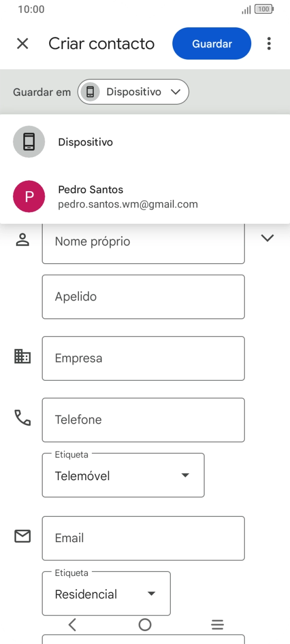This screenshot has width=290, height=644.
Task: Click the device icon in the Guardar em chip
Action: coord(90,91)
